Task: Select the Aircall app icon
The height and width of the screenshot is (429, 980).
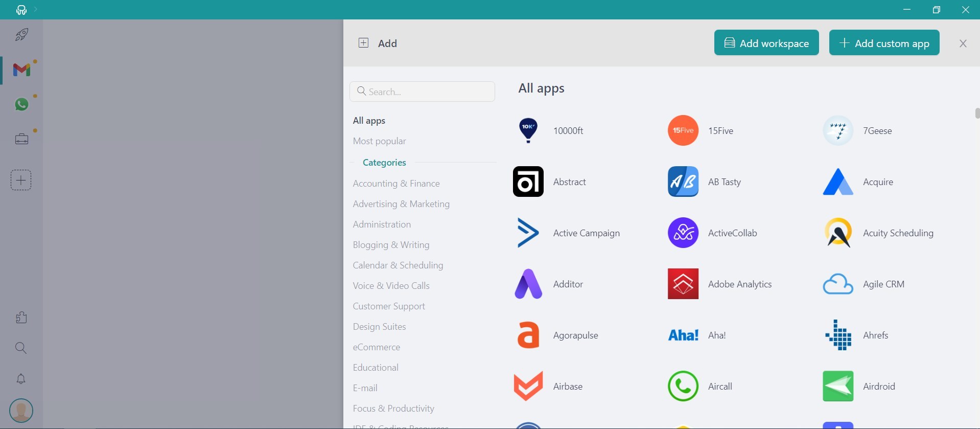Action: (683, 386)
